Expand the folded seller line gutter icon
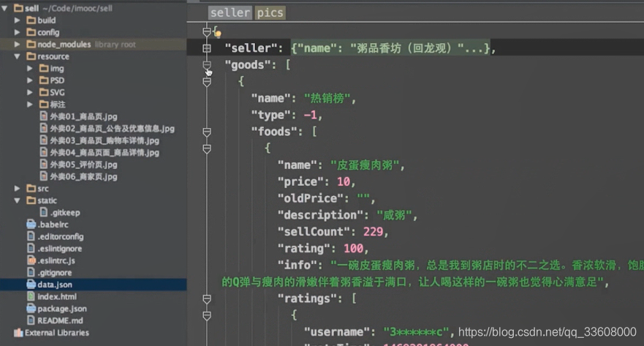The width and height of the screenshot is (644, 346). point(207,48)
